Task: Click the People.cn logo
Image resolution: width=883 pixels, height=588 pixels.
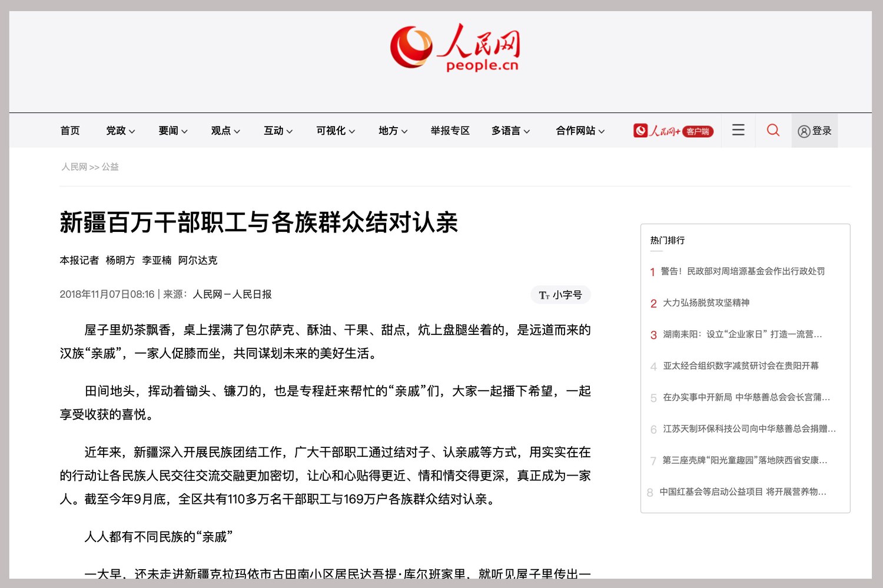Action: 454,48
